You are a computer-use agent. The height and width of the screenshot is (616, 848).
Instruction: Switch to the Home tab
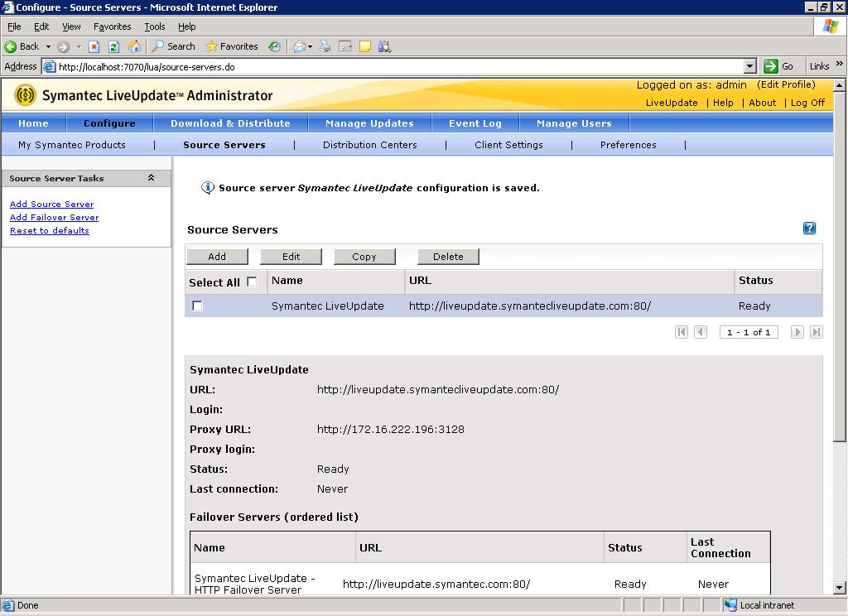(x=33, y=123)
